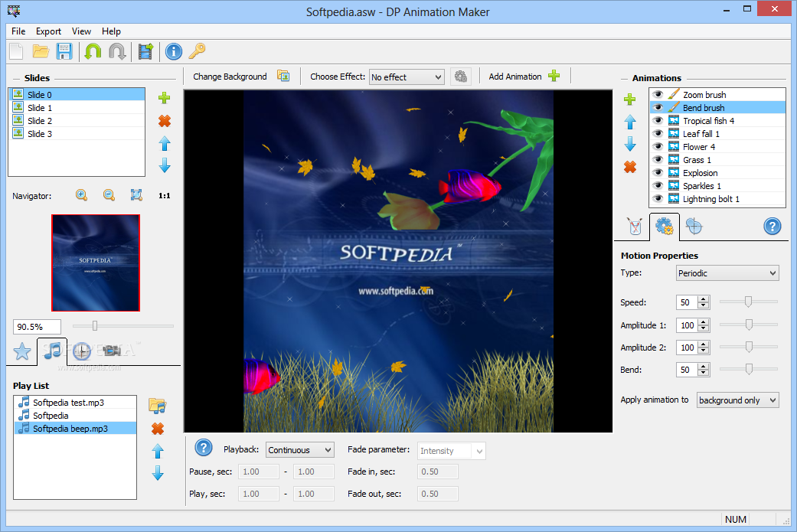Remove selected track from Play List

[158, 429]
